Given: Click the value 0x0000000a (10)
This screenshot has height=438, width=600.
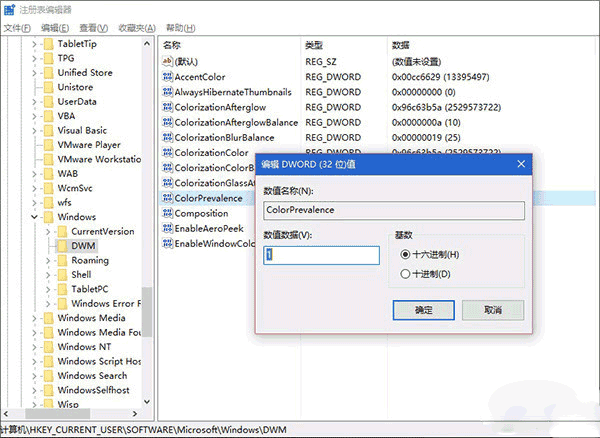Looking at the screenshot, I should (426, 122).
